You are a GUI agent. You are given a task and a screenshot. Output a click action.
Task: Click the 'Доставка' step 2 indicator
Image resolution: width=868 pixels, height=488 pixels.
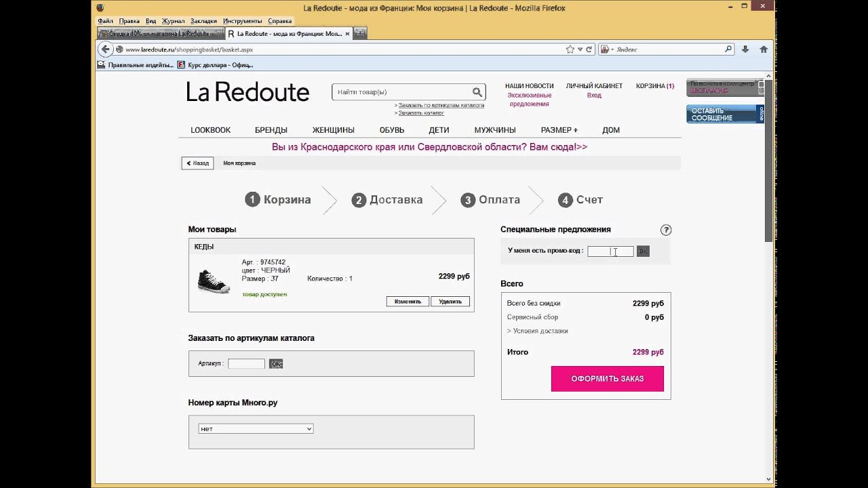point(387,200)
